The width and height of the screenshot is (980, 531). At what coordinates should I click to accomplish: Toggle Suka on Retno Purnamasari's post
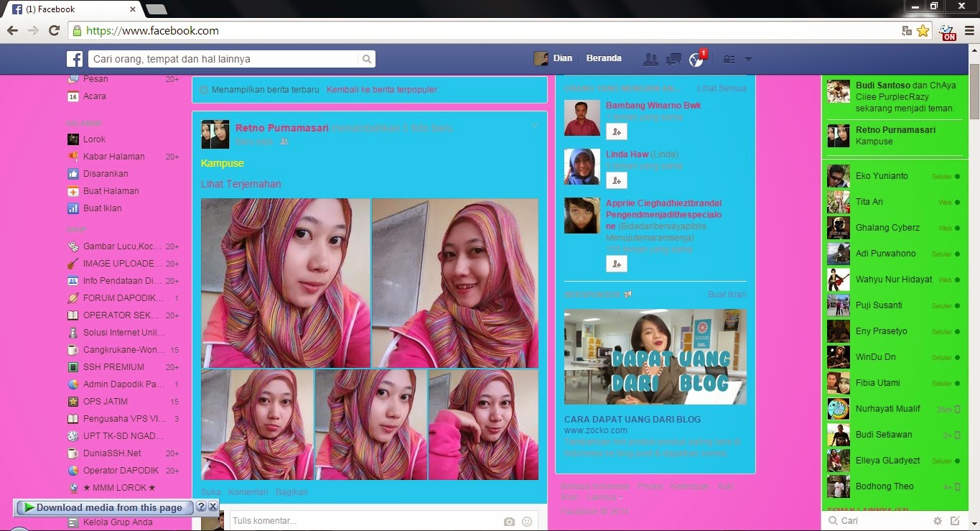pyautogui.click(x=210, y=491)
